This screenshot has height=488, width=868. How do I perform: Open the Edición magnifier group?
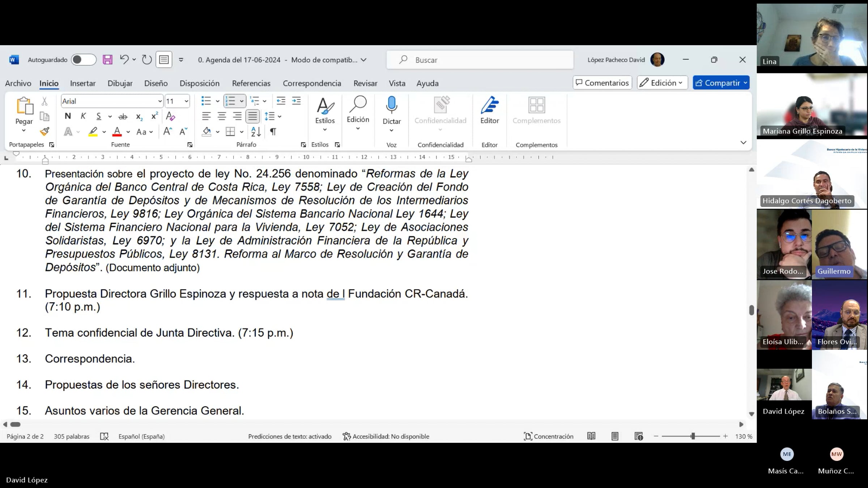coord(358,113)
